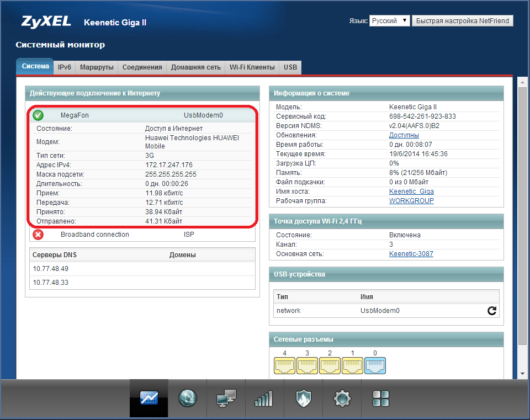Click the blue network port 0 icon

pyautogui.click(x=375, y=365)
